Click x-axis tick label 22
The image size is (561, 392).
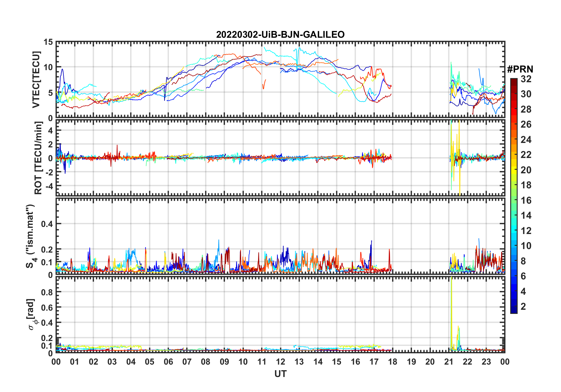click(467, 362)
